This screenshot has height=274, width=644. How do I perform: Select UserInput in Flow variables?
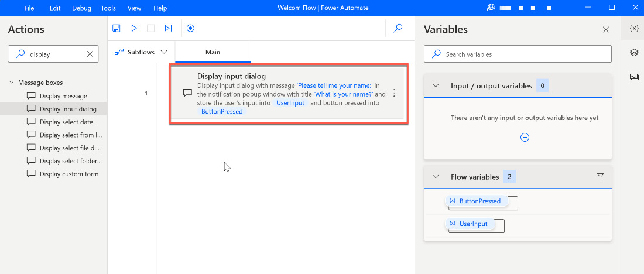(x=470, y=224)
